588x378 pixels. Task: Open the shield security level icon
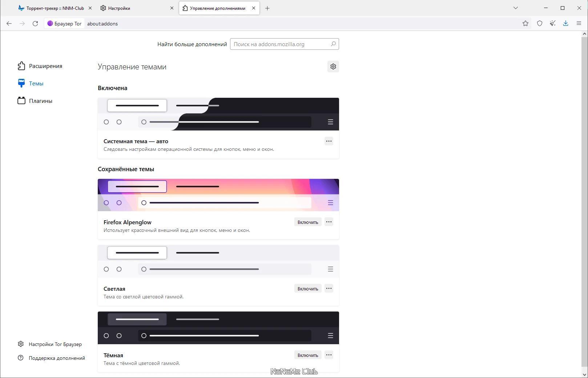(540, 24)
